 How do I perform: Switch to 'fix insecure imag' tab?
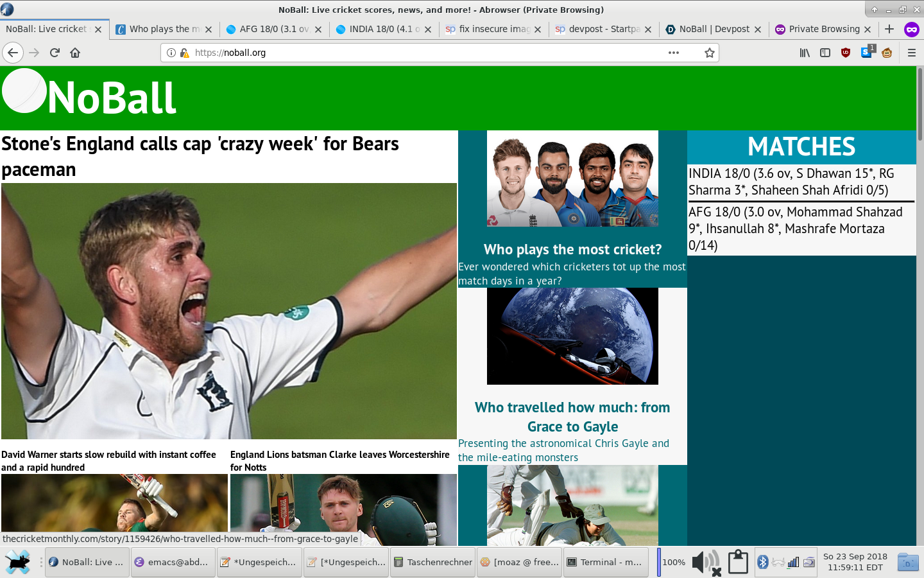(x=493, y=29)
